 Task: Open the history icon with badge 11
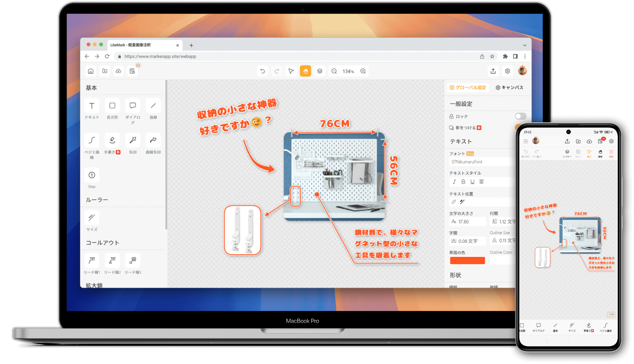tap(132, 71)
